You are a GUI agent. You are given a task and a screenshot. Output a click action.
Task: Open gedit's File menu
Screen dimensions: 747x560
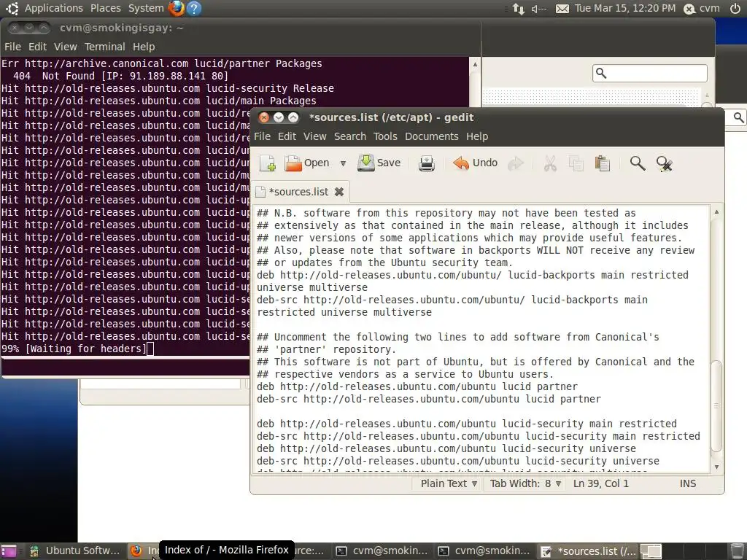pyautogui.click(x=262, y=136)
